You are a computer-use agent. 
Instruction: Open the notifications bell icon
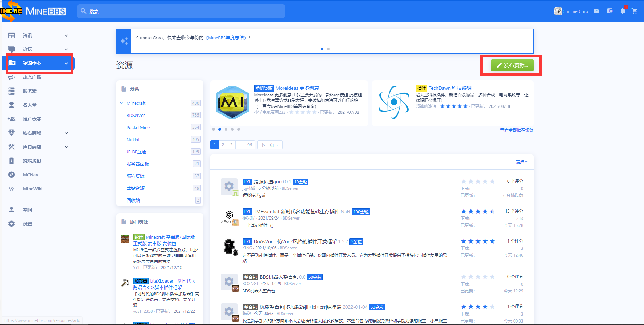(622, 11)
